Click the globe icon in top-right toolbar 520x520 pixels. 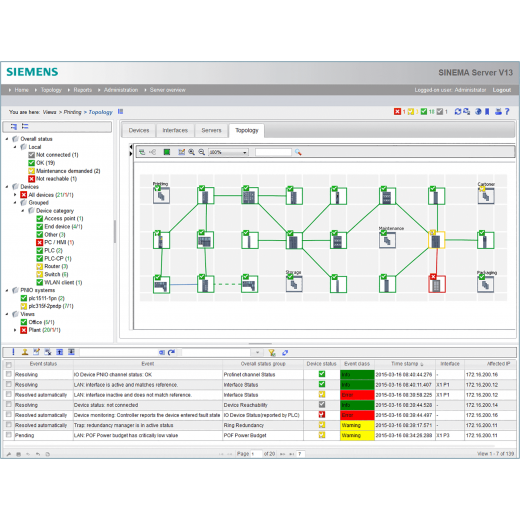tap(478, 112)
